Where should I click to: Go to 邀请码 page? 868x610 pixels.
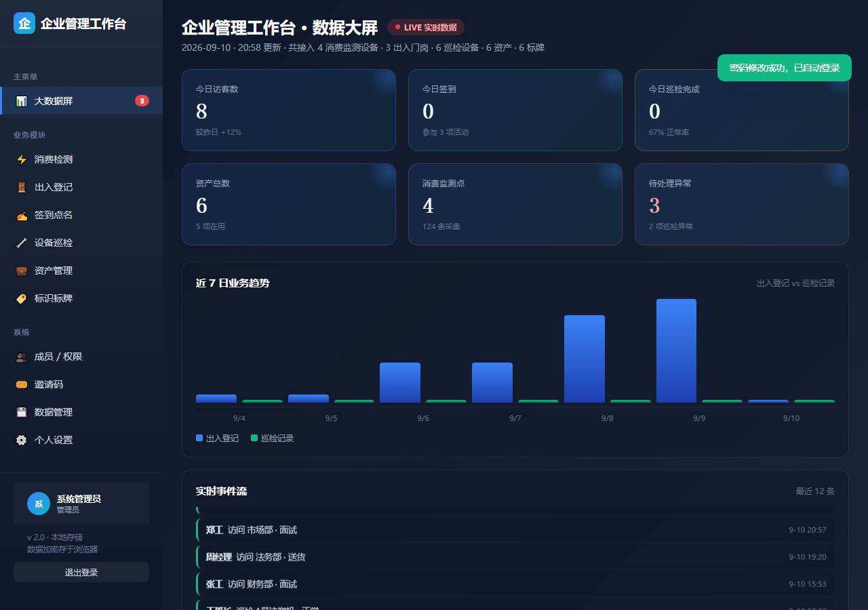pyautogui.click(x=81, y=384)
